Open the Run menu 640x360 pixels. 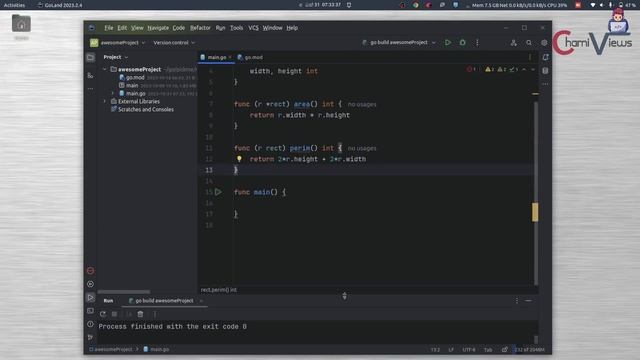[220, 28]
